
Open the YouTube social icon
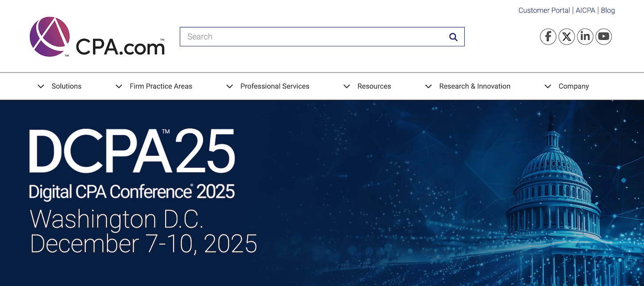(x=604, y=36)
